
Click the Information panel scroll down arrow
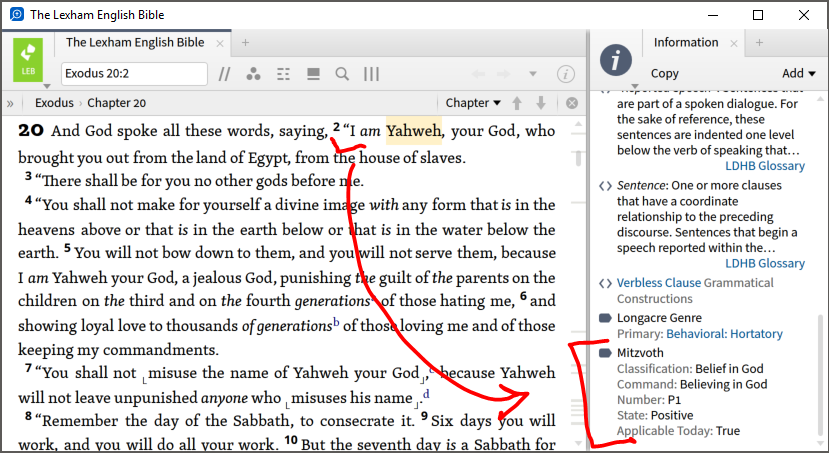821,445
